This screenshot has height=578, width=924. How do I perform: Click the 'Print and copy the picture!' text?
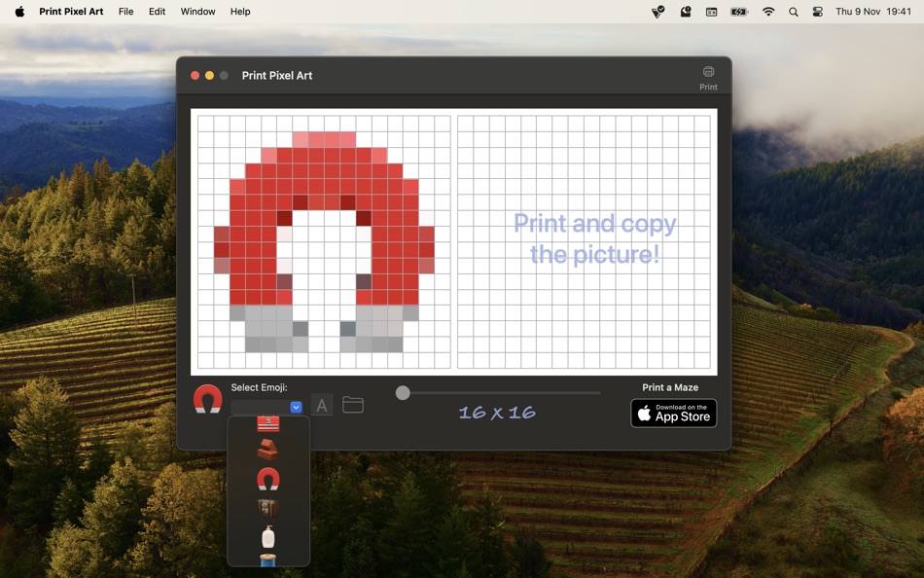click(594, 238)
